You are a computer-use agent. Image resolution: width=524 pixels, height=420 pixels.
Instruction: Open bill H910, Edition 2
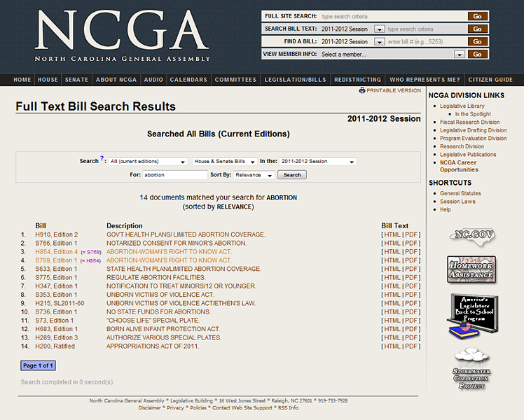(x=57, y=234)
